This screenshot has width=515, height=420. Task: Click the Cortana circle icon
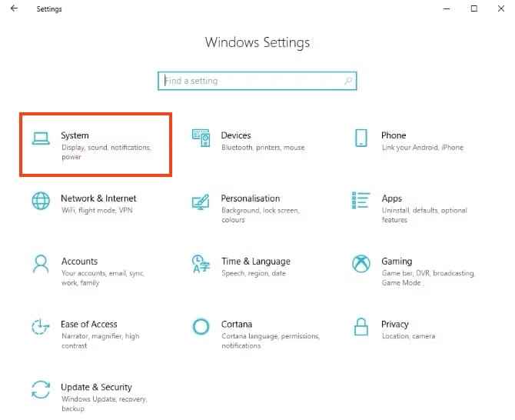point(201,328)
